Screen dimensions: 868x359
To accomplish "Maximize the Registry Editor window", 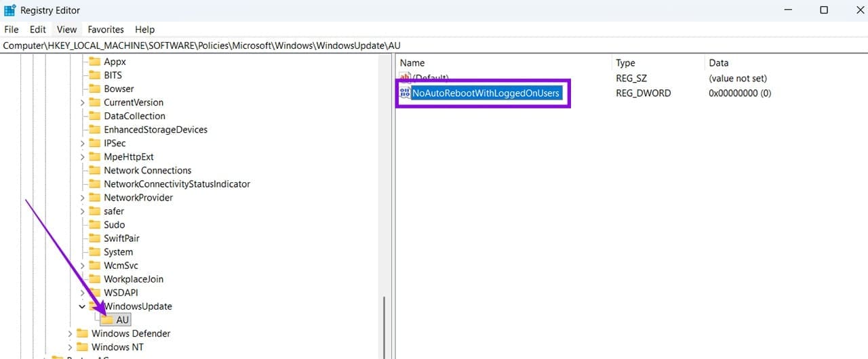I will (823, 10).
